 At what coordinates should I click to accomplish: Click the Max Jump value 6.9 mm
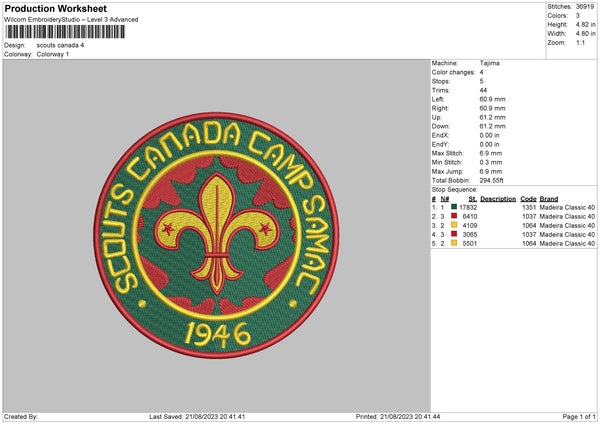coord(491,172)
